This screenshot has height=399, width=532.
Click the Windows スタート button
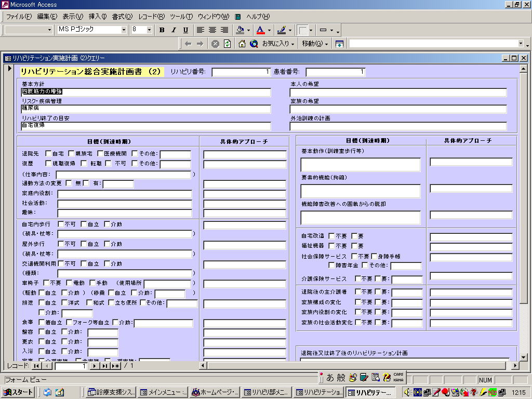click(19, 392)
